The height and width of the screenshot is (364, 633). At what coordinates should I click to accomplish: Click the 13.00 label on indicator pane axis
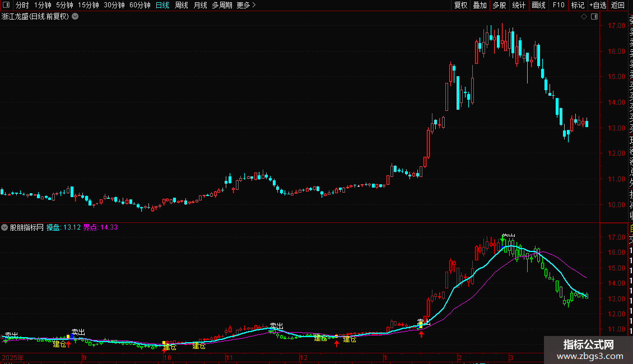pos(616,299)
